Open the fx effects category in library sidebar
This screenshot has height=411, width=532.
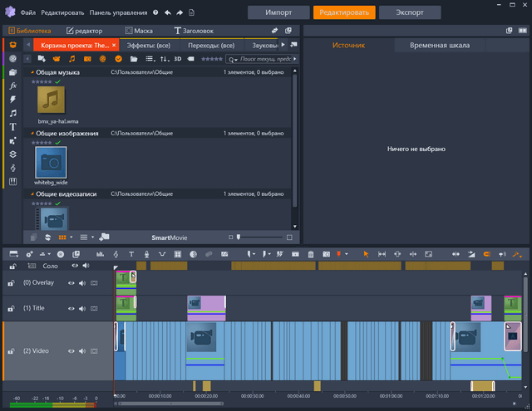pos(12,86)
